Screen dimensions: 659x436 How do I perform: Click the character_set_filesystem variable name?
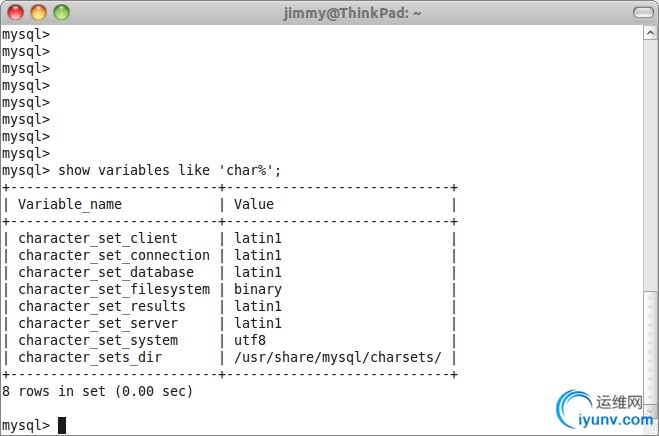click(x=114, y=289)
